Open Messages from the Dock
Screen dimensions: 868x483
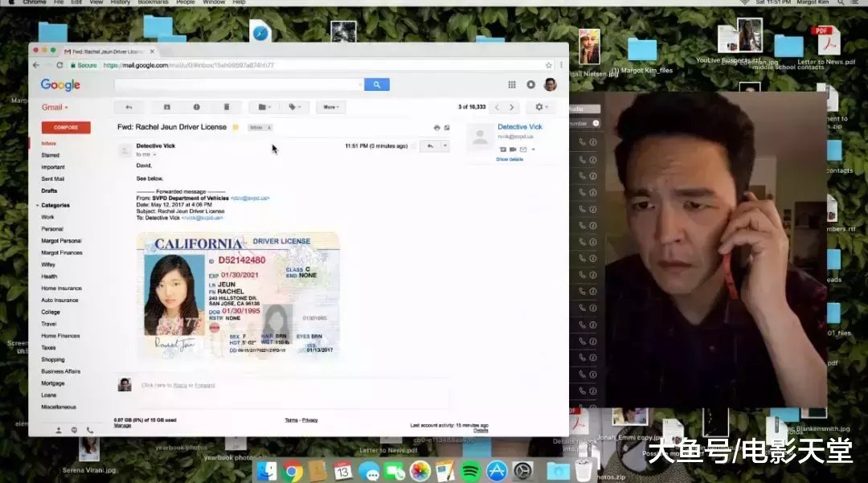pyautogui.click(x=369, y=472)
